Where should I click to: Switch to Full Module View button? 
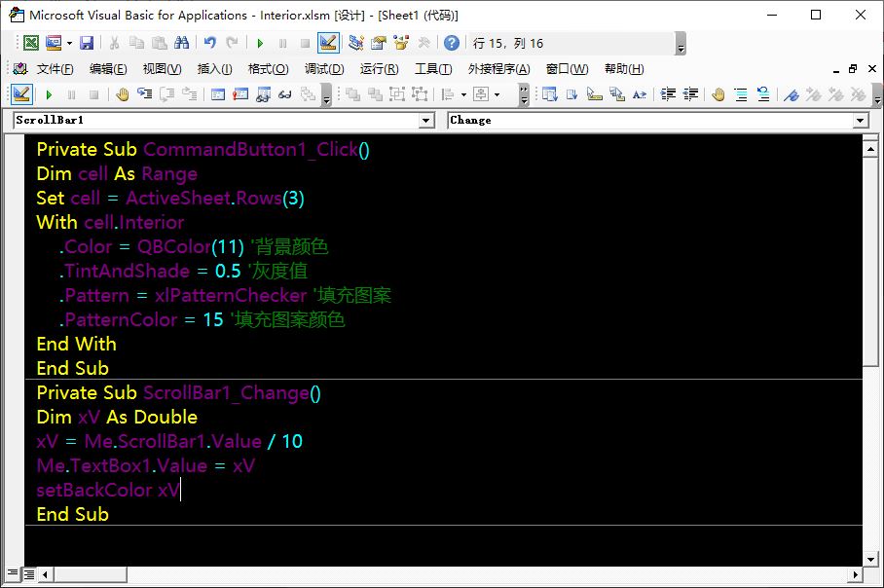[x=29, y=574]
